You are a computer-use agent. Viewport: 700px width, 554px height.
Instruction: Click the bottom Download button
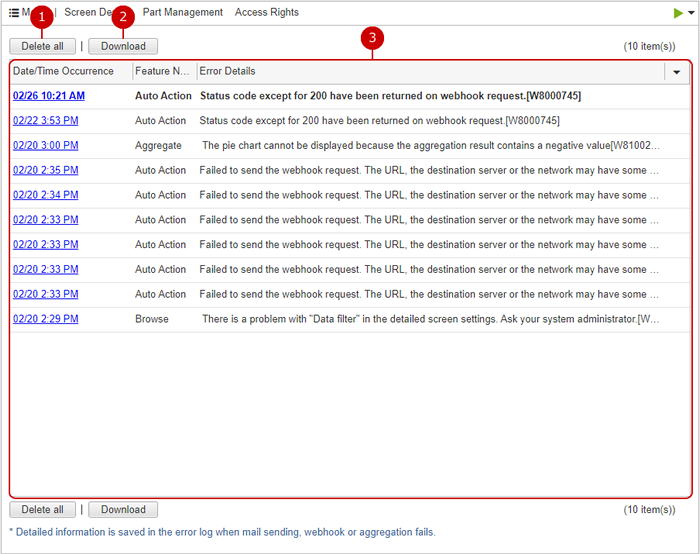pyautogui.click(x=123, y=509)
